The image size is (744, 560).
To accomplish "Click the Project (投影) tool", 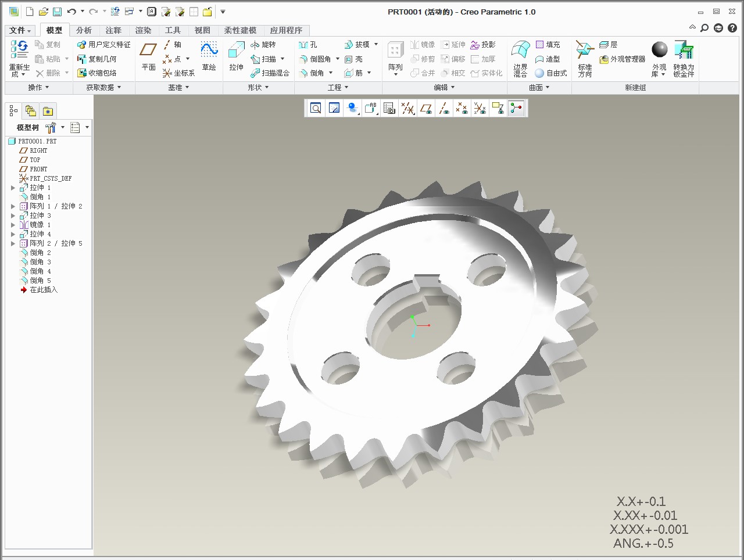I will (483, 45).
